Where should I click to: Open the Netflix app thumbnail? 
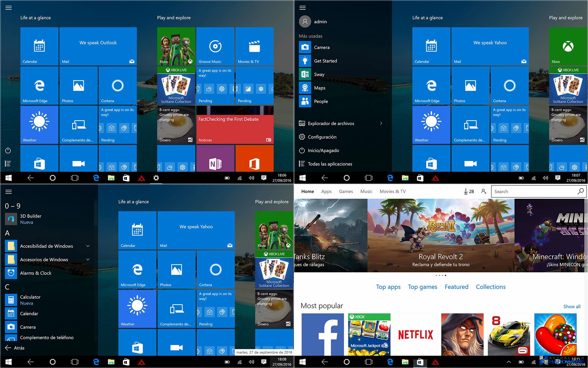coord(416,334)
